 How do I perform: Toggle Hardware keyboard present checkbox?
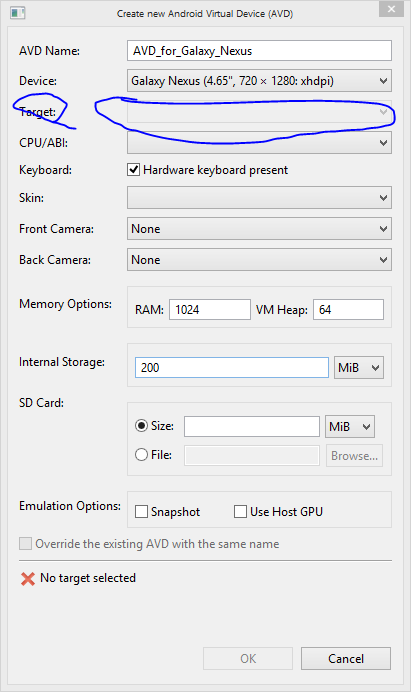click(134, 169)
